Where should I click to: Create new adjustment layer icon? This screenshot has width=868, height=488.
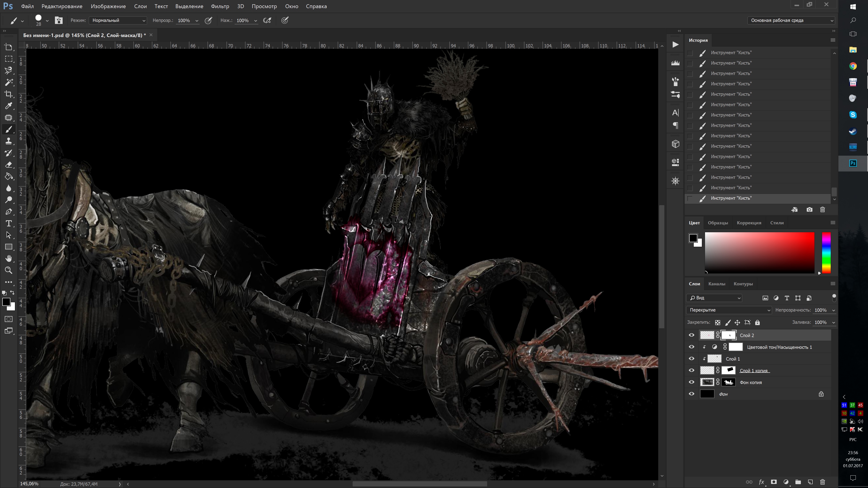click(x=786, y=482)
